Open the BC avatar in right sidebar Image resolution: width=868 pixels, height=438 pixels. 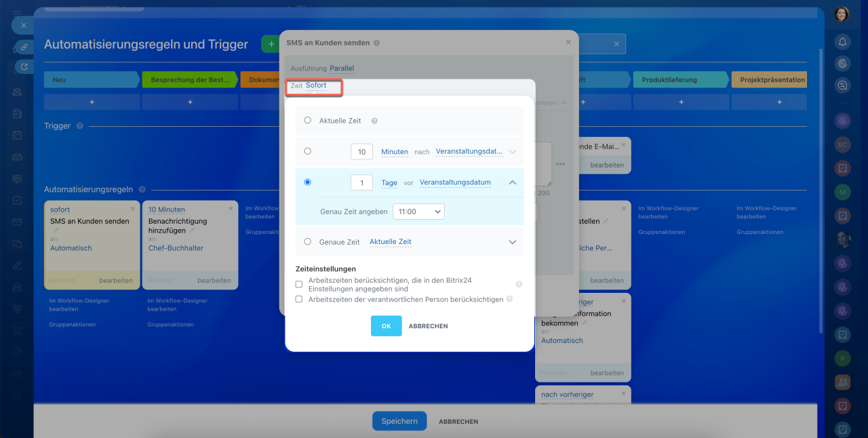(x=842, y=145)
